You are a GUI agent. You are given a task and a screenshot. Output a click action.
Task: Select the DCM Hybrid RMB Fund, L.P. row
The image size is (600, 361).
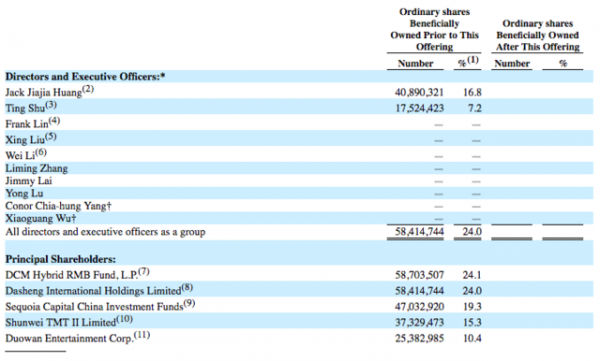(x=299, y=274)
